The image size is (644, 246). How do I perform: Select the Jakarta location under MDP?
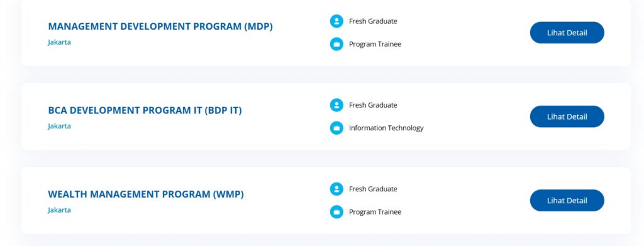[59, 42]
